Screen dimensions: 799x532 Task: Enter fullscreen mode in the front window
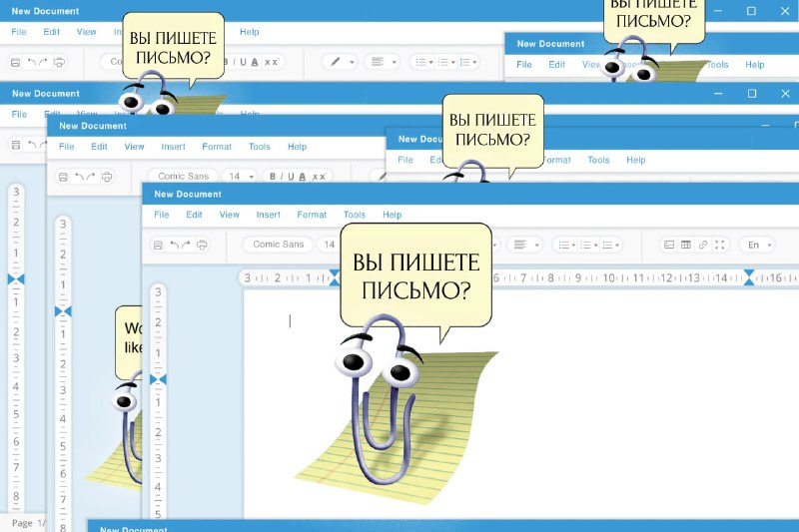pyautogui.click(x=719, y=245)
